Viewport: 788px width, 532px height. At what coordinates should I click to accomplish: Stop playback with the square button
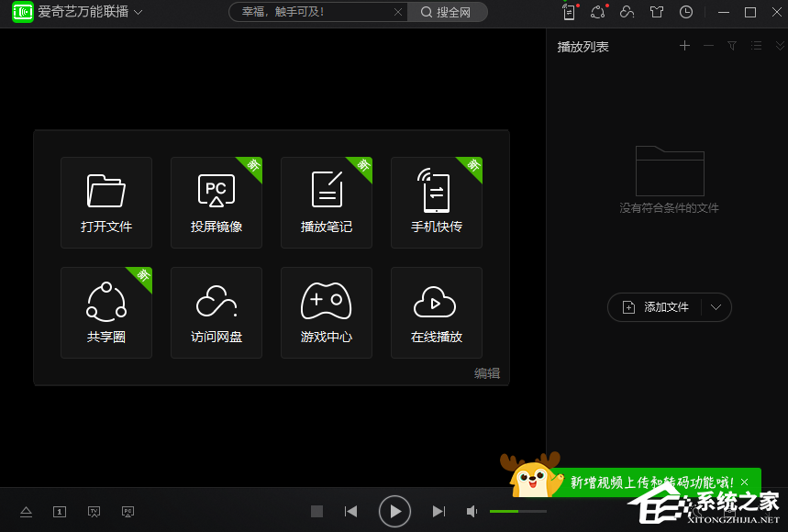tap(316, 512)
